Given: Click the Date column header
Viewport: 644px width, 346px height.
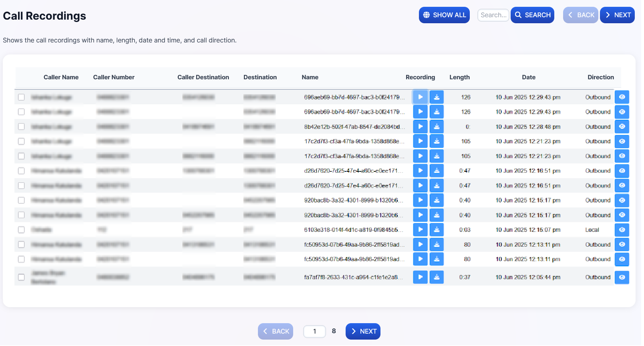Looking at the screenshot, I should point(528,77).
